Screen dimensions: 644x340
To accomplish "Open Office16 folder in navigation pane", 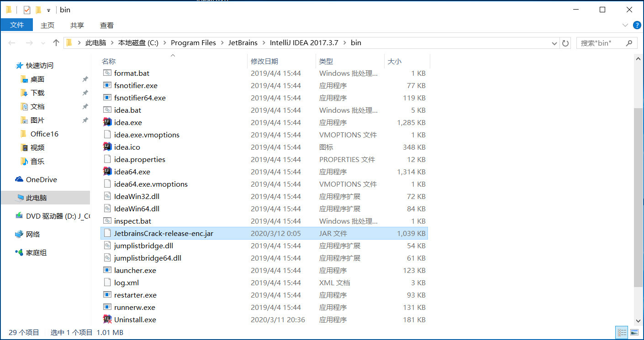I will click(44, 134).
